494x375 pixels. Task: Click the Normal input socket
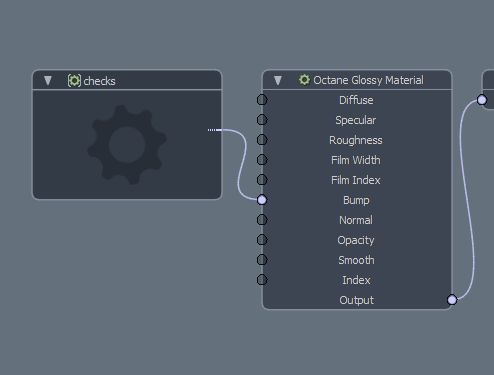coord(262,220)
